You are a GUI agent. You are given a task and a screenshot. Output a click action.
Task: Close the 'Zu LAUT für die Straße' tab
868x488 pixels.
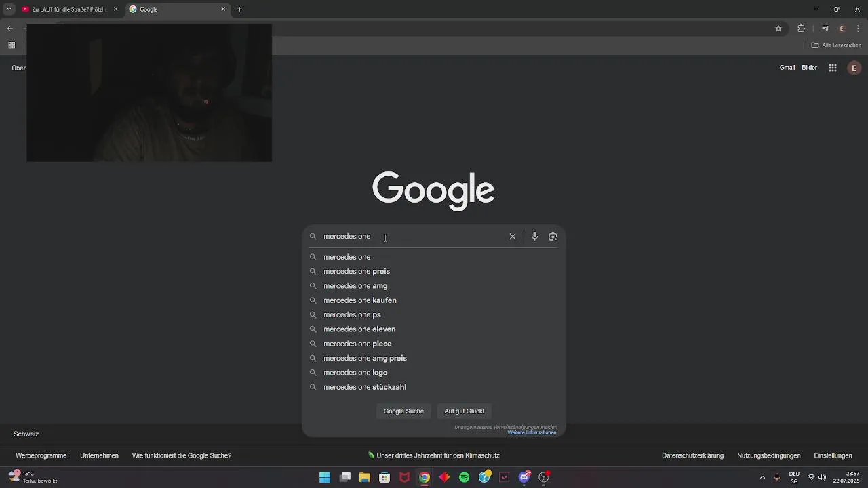[x=115, y=9]
